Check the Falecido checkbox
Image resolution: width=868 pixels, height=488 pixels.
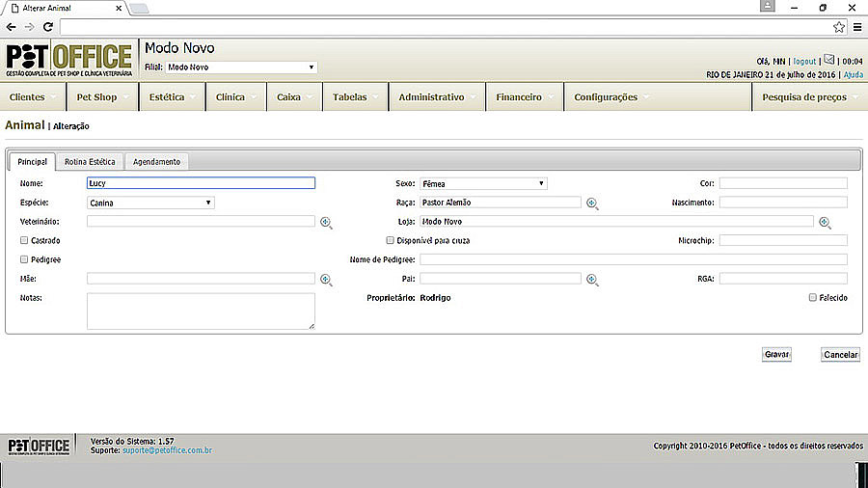[813, 298]
